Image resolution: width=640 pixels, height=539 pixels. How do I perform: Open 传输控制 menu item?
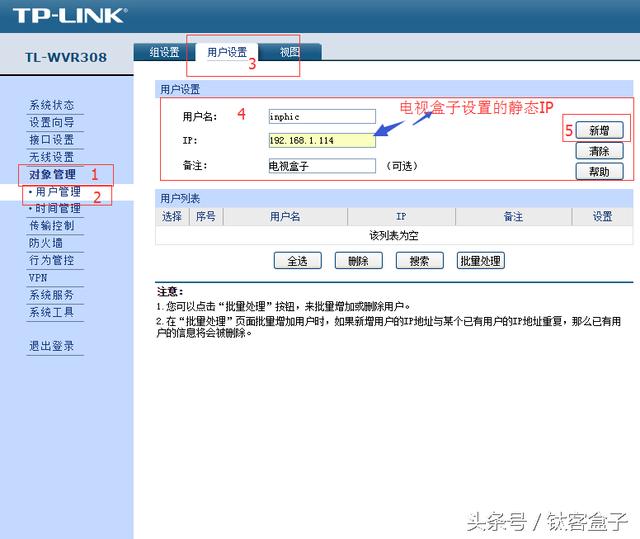[52, 226]
